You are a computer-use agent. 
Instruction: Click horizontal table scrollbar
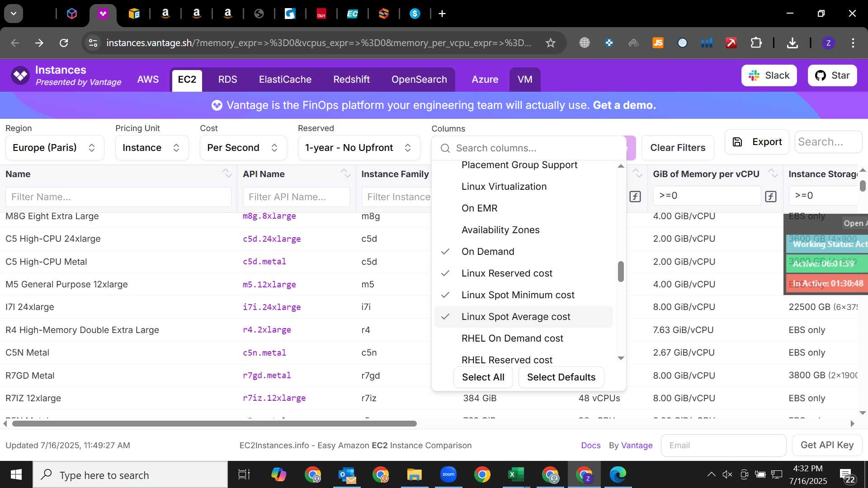214,424
